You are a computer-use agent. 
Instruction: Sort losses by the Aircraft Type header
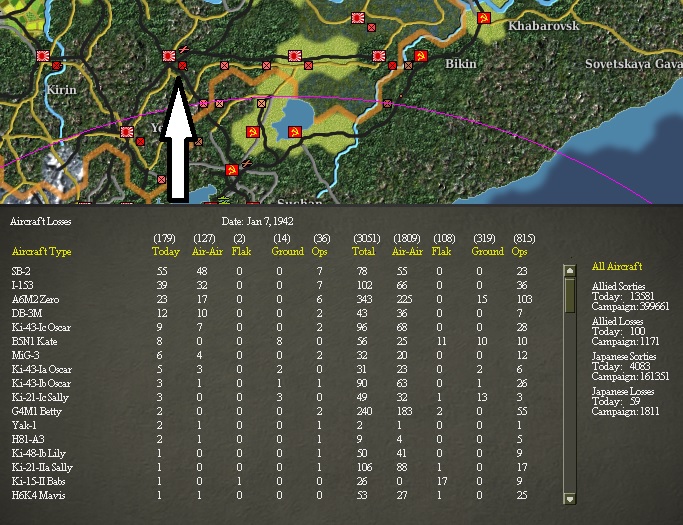pos(41,251)
